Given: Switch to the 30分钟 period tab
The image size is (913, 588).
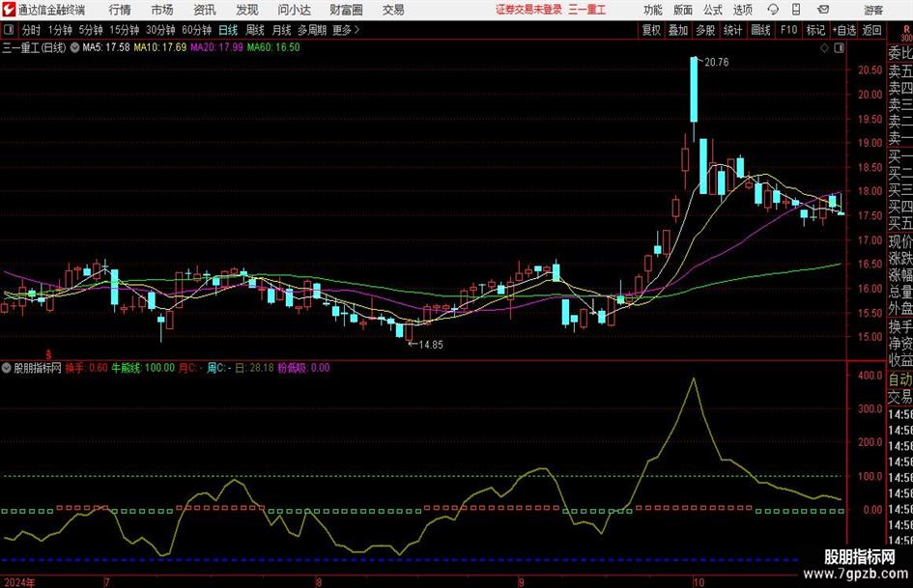Looking at the screenshot, I should click(x=160, y=30).
